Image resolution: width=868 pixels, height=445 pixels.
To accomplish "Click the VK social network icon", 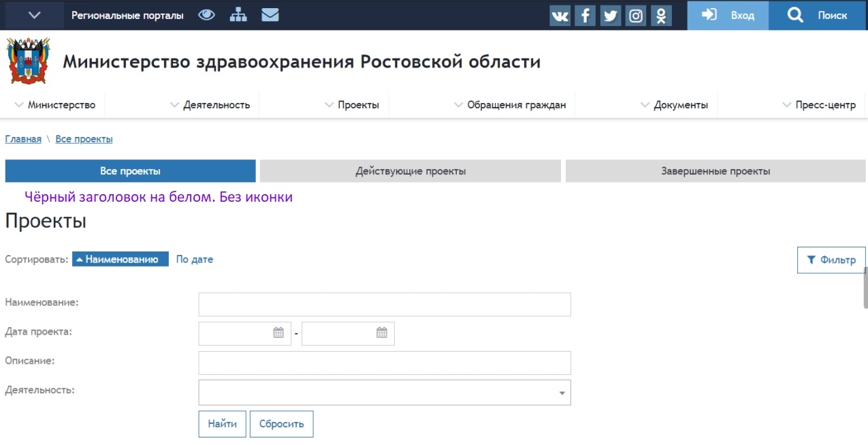I will [560, 16].
